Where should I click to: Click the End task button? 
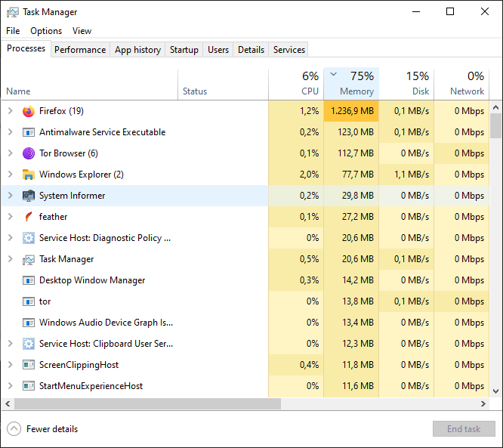pos(464,429)
